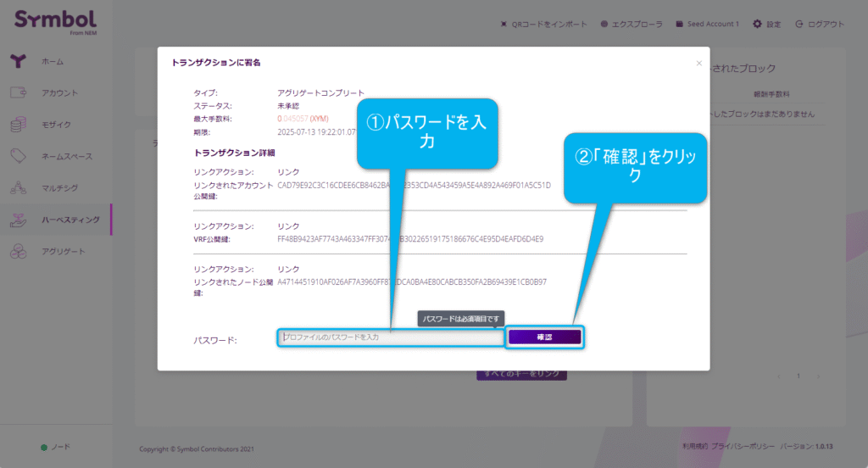Click ログアウト to log out
The height and width of the screenshot is (468, 868).
[x=826, y=25]
